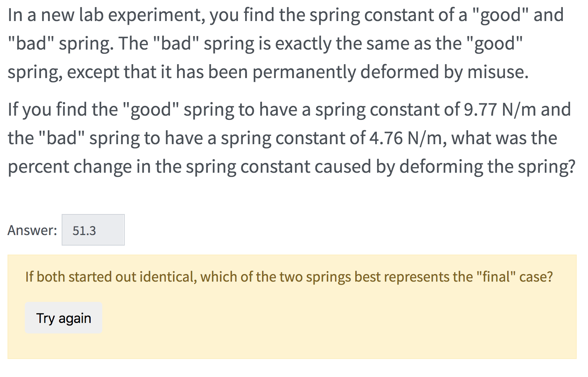Activate the Try again control
Screen dimensions: 588x377
pyautogui.click(x=63, y=318)
